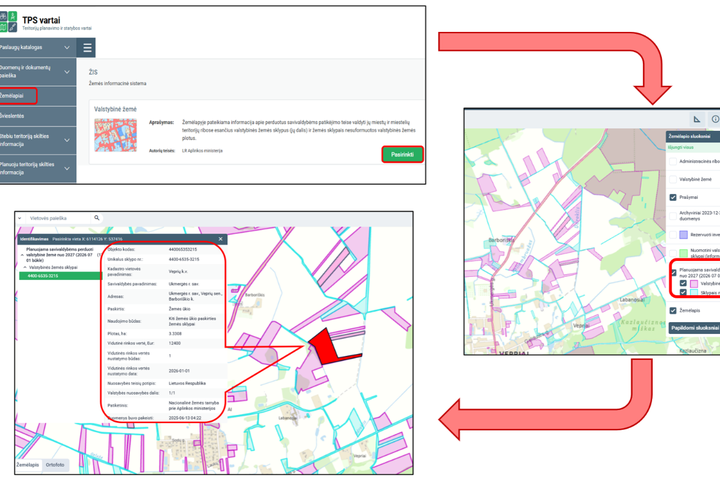
Task: Click the Valstybinė žemė map thumbnail
Action: [115, 135]
